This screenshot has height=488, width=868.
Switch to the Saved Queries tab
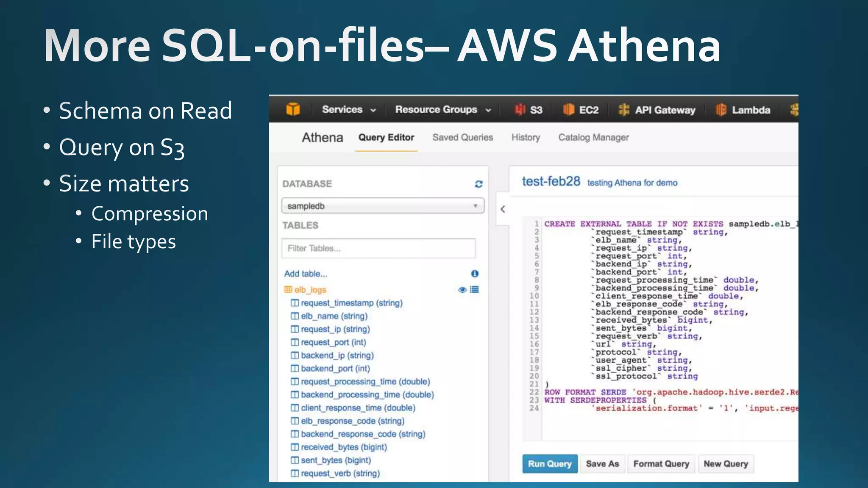(x=462, y=138)
